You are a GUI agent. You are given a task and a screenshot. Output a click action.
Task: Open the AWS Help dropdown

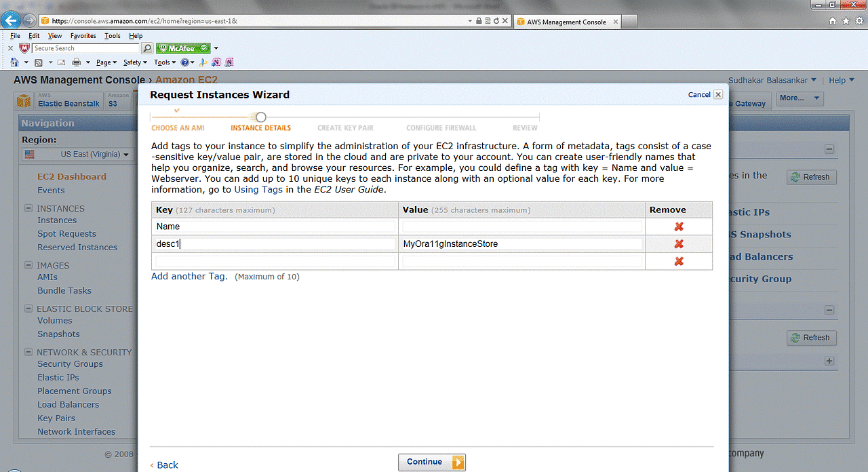842,80
